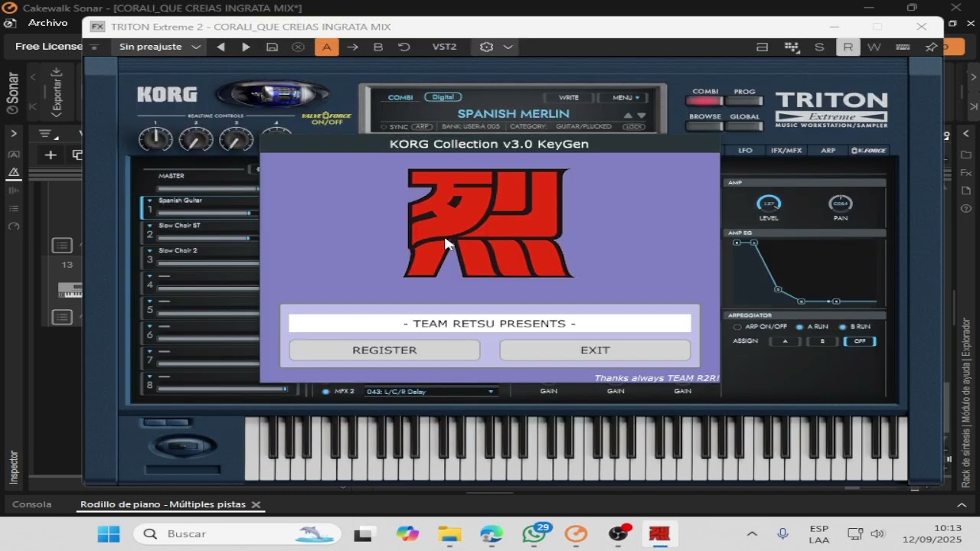Open the plugin settings gear icon
The height and width of the screenshot is (551, 980).
tap(486, 47)
